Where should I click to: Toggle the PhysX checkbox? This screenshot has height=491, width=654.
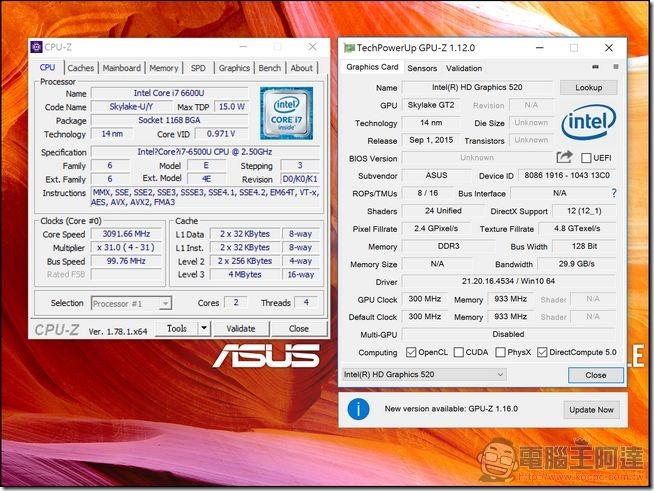[x=500, y=353]
